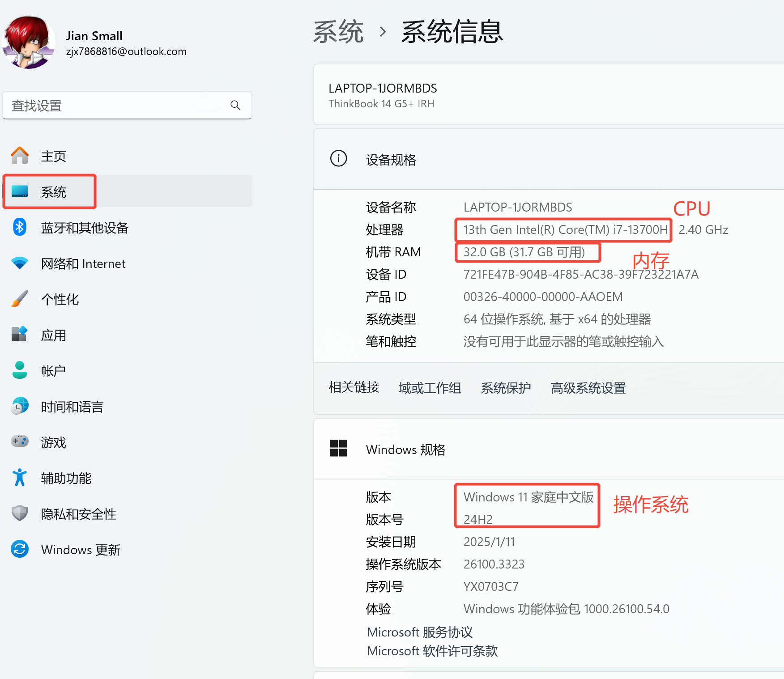Click the Wi-Fi network icon
The height and width of the screenshot is (679, 784).
pos(20,263)
